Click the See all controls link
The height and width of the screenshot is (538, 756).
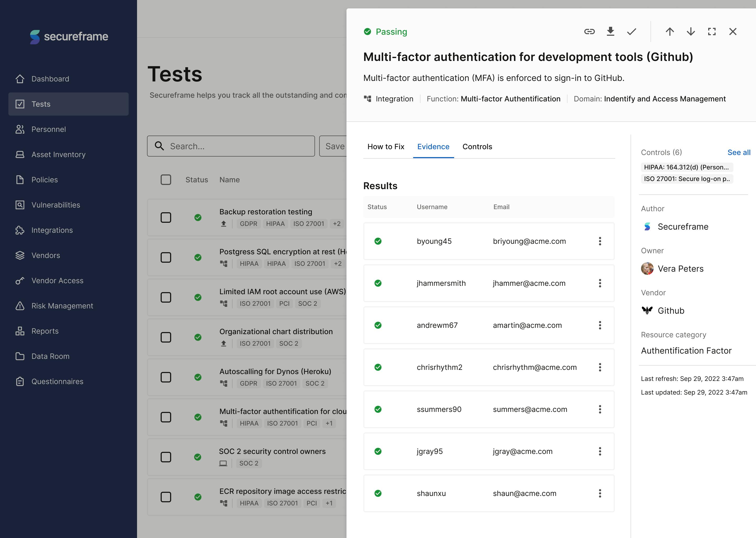coord(738,152)
